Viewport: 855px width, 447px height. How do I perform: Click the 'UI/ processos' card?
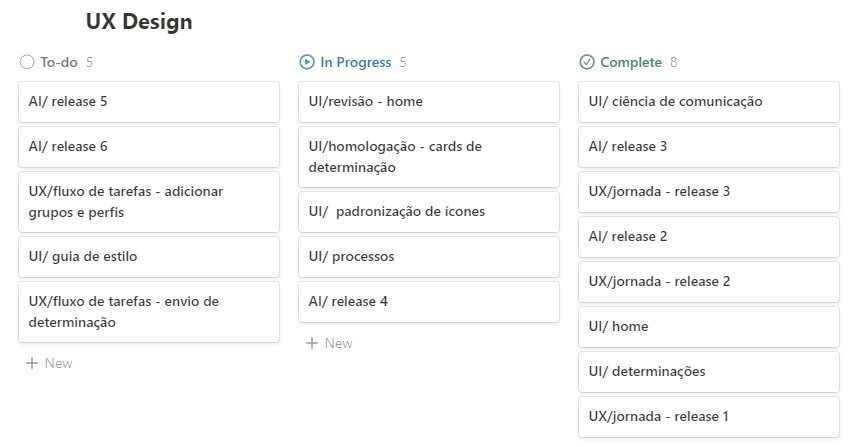(428, 257)
